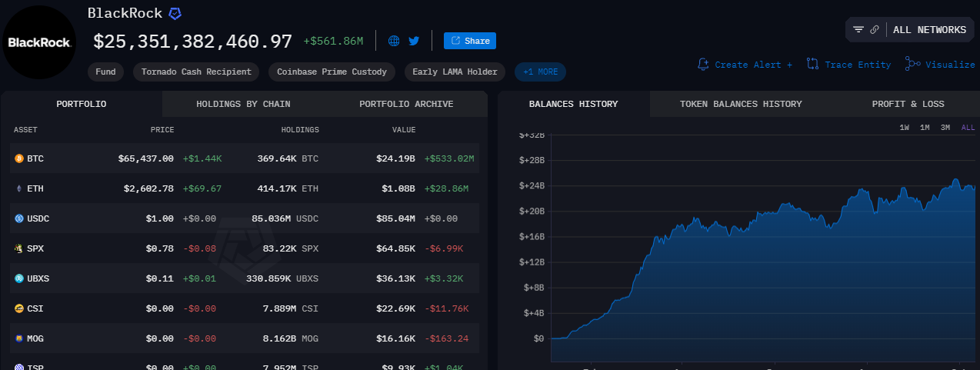Click the BlackRock logo avatar
Viewport: 980px width, 370px height.
(x=40, y=42)
